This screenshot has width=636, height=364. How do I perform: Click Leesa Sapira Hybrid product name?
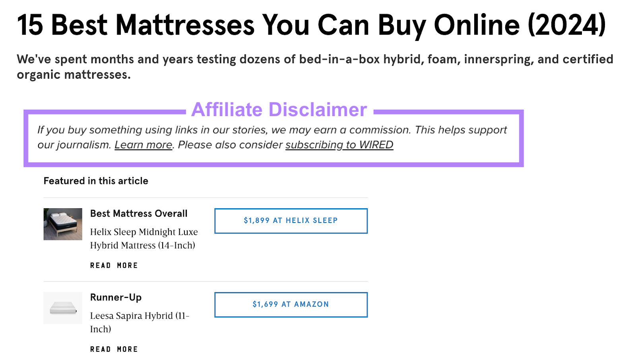(140, 322)
